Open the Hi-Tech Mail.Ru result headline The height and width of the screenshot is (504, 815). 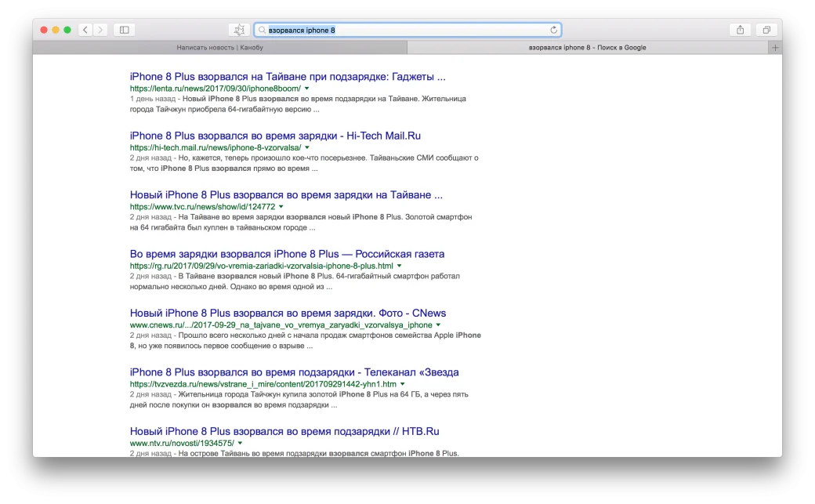tap(275, 136)
